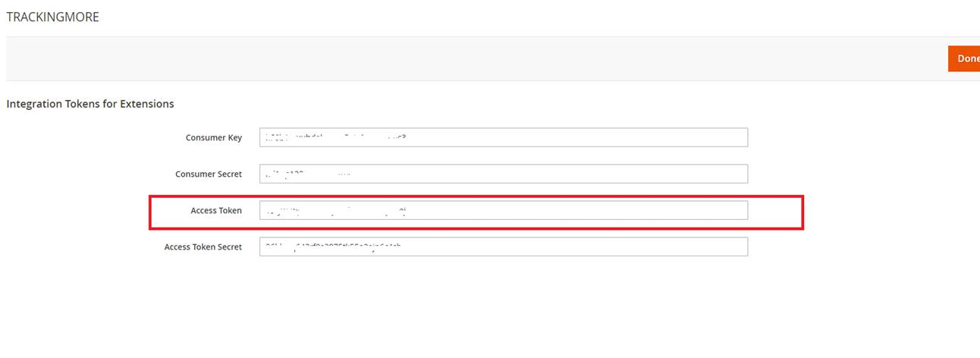The image size is (980, 358).
Task: Click the TRACKINGMORE page title
Action: [x=52, y=17]
